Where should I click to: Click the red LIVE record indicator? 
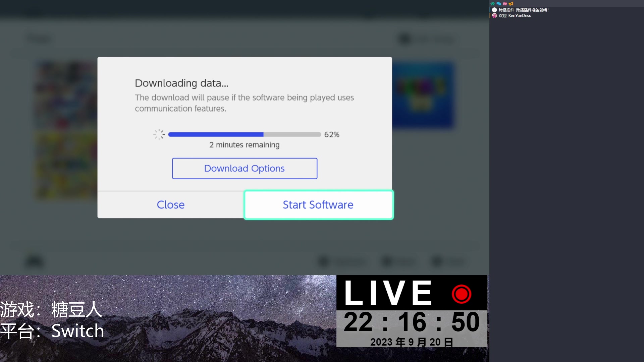pyautogui.click(x=461, y=294)
